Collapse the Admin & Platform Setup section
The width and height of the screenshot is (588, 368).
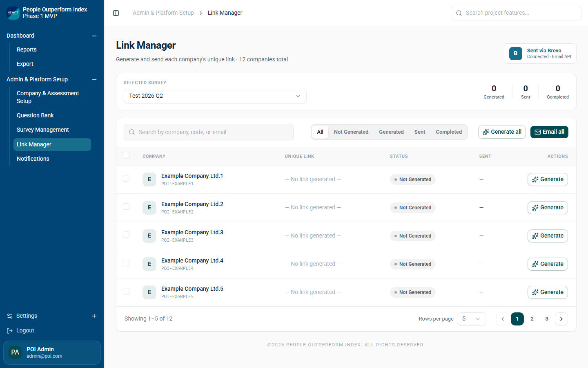(x=94, y=80)
